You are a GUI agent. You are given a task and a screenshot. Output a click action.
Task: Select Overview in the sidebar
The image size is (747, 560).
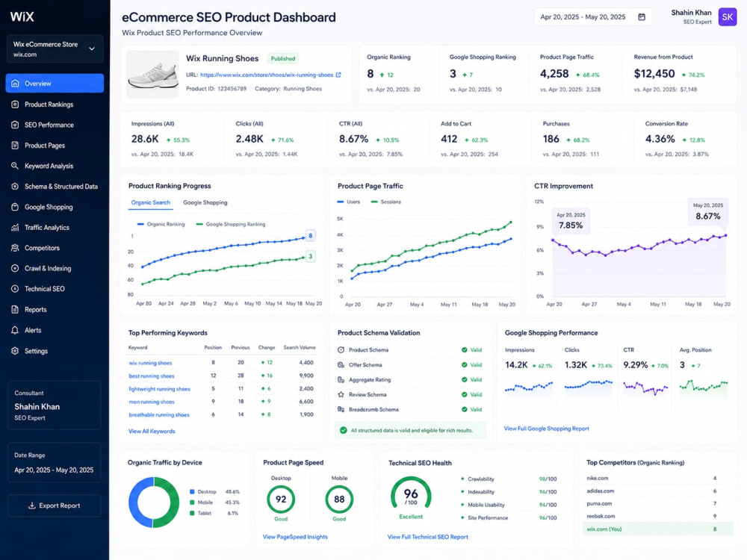[x=55, y=84]
